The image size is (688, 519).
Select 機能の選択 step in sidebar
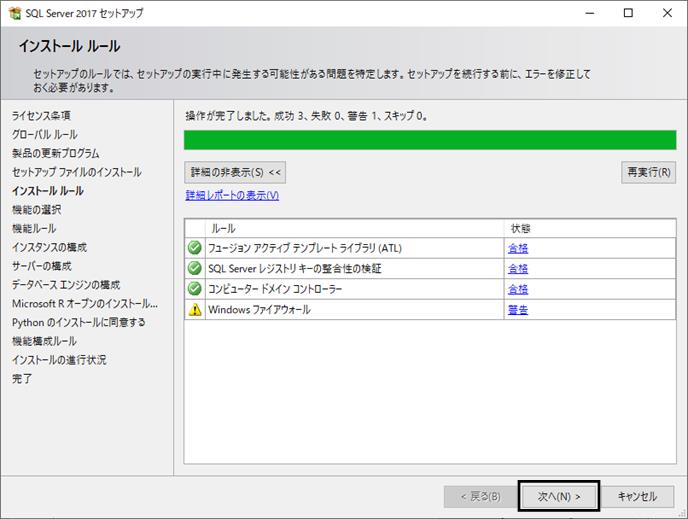pos(37,210)
